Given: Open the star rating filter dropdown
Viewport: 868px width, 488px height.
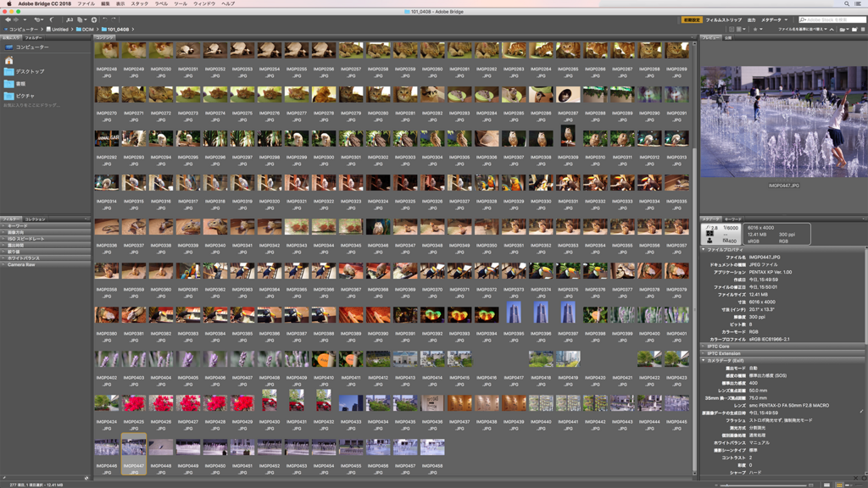Looking at the screenshot, I should coord(756,30).
